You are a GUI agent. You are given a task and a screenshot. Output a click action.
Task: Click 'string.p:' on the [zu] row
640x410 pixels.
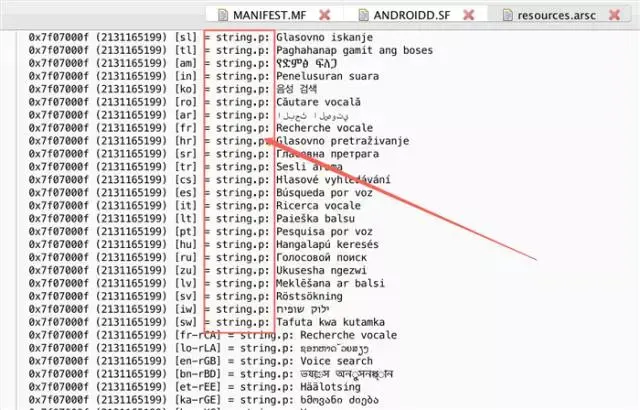tap(243, 270)
